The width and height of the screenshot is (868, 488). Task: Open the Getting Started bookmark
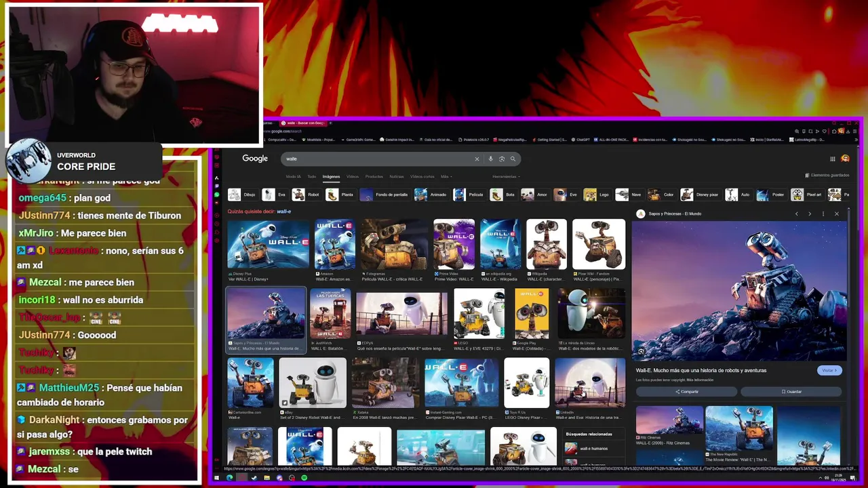(550, 140)
